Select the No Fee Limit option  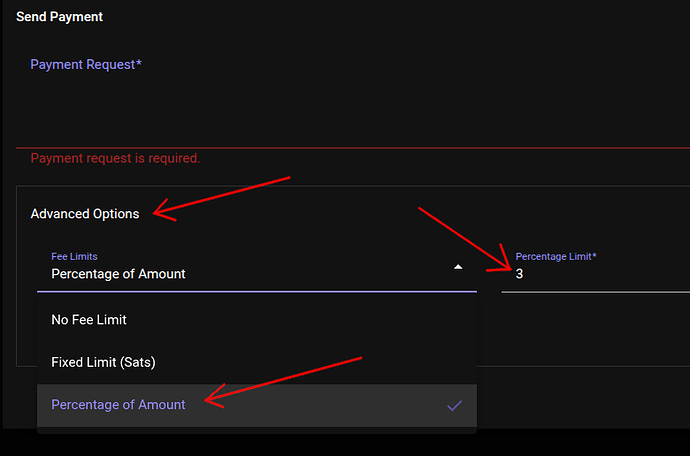coord(89,320)
